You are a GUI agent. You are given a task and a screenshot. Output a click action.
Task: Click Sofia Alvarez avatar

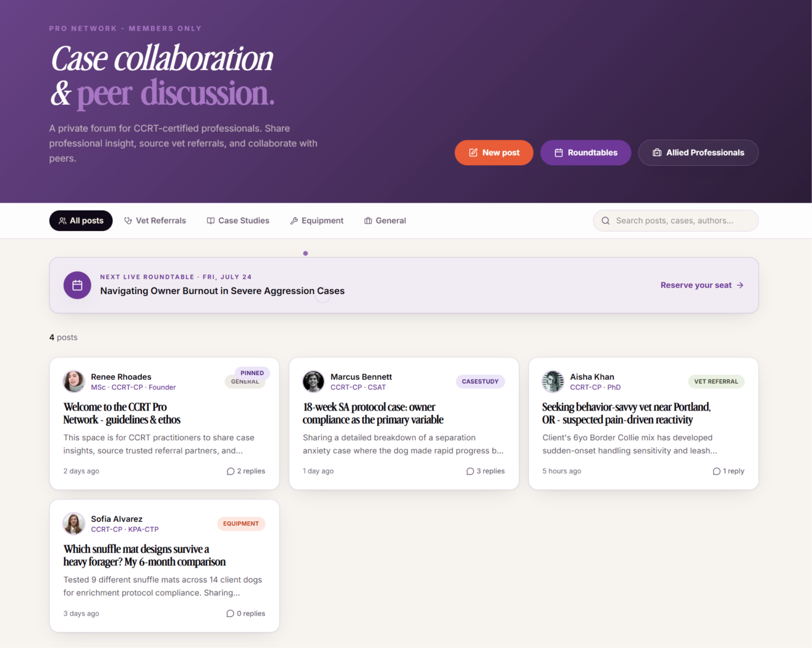click(x=74, y=524)
